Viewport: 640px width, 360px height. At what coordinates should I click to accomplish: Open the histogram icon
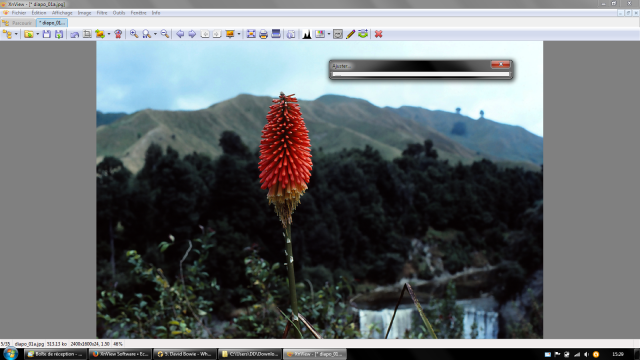[x=307, y=34]
